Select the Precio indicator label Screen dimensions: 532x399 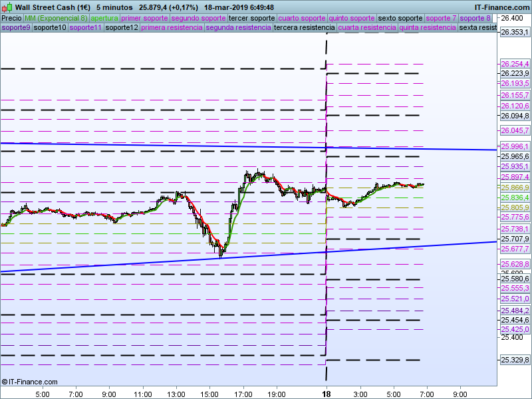point(11,18)
